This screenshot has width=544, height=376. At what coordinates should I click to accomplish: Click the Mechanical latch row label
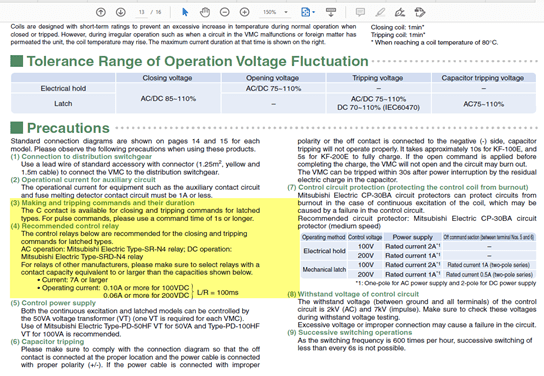[324, 270]
